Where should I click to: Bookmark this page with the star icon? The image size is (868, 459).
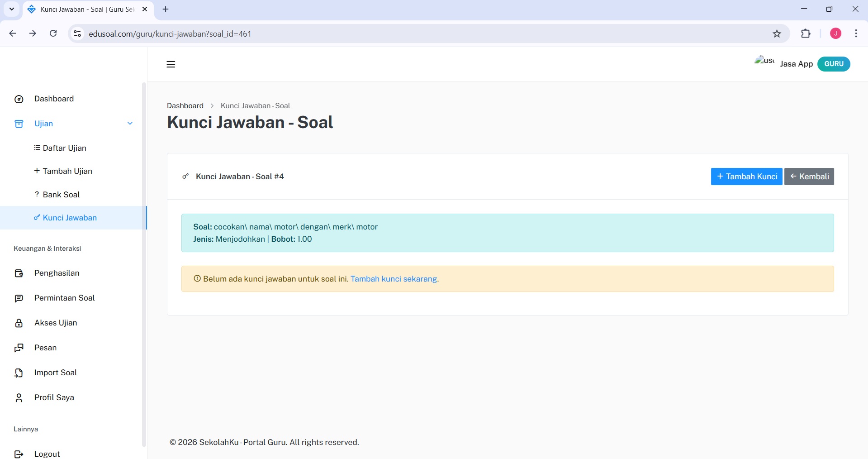click(777, 33)
